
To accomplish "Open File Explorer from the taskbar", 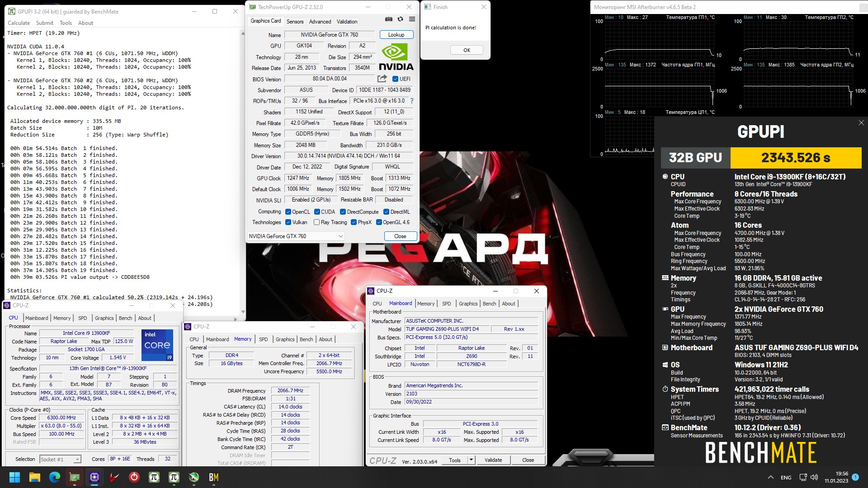I will point(35,477).
